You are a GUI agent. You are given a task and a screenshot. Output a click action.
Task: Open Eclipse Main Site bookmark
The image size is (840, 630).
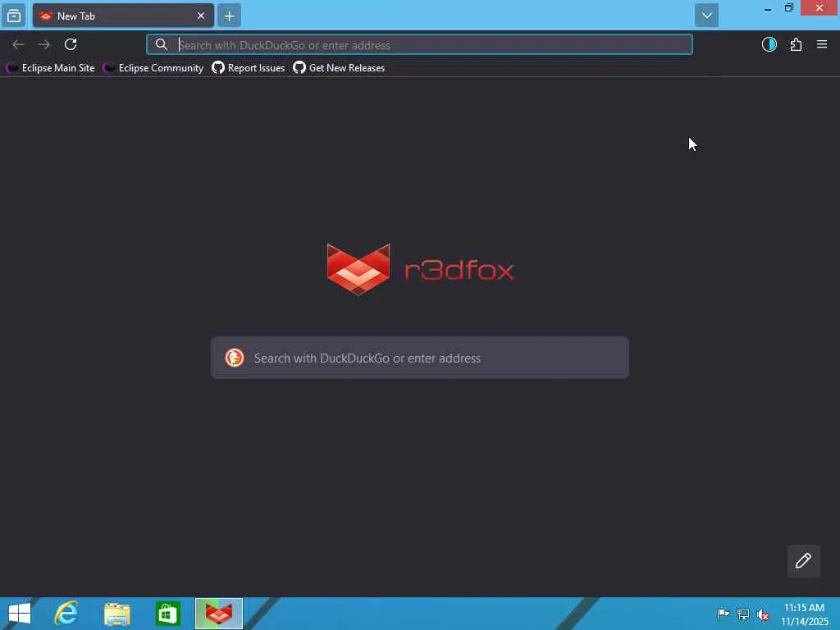pyautogui.click(x=51, y=68)
